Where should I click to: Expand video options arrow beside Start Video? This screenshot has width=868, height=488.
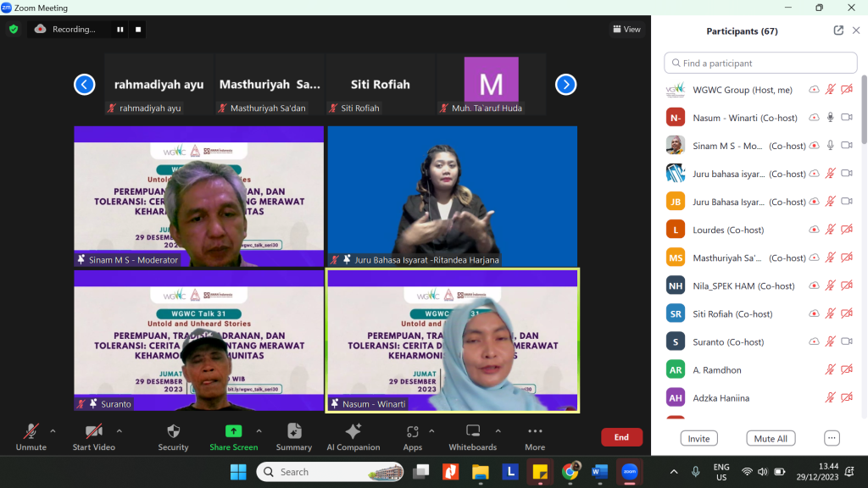pyautogui.click(x=119, y=430)
